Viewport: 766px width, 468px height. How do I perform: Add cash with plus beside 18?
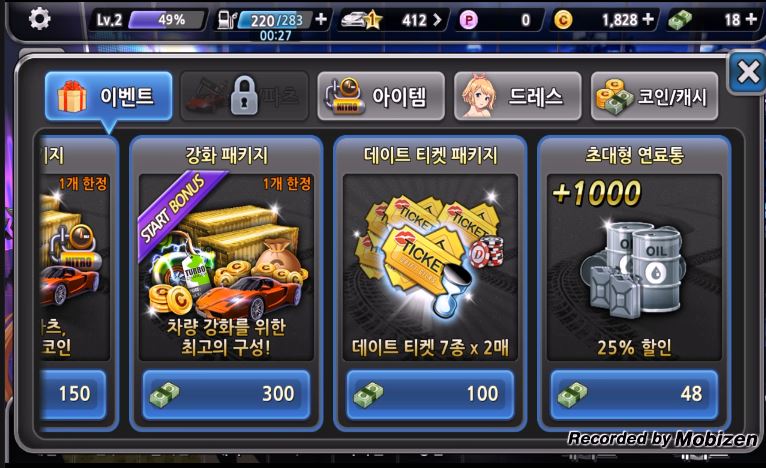pos(751,19)
